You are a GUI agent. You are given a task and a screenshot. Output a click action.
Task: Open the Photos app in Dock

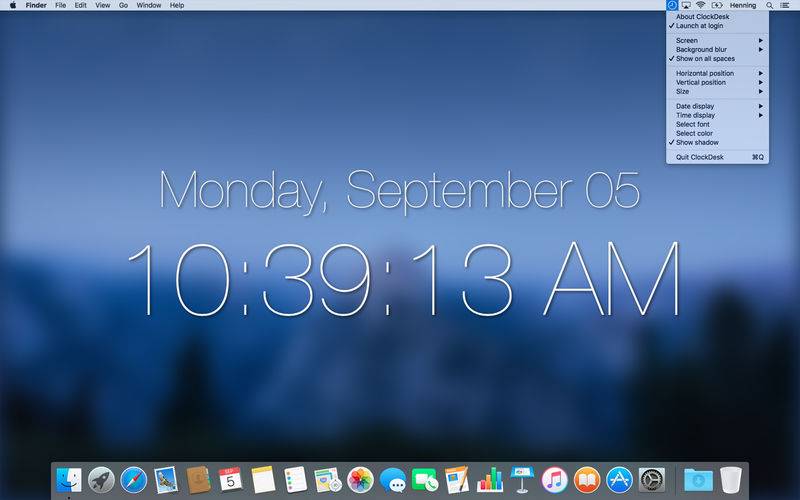coord(360,480)
